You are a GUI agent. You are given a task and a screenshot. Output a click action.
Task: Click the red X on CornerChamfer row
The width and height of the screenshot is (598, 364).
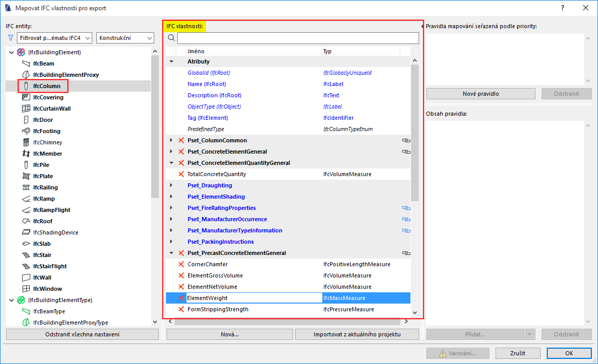coord(181,264)
